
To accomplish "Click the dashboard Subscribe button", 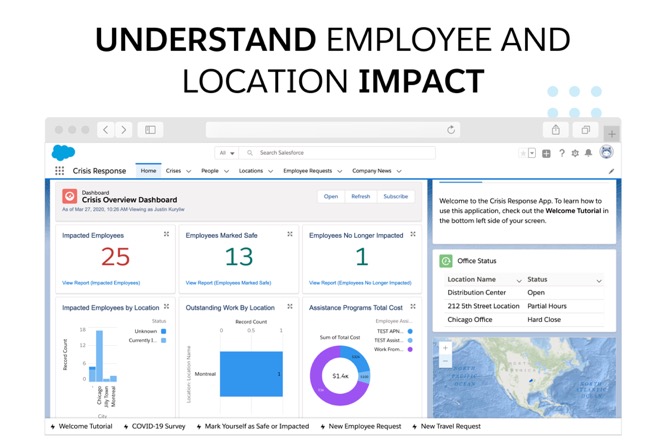I will (x=395, y=196).
